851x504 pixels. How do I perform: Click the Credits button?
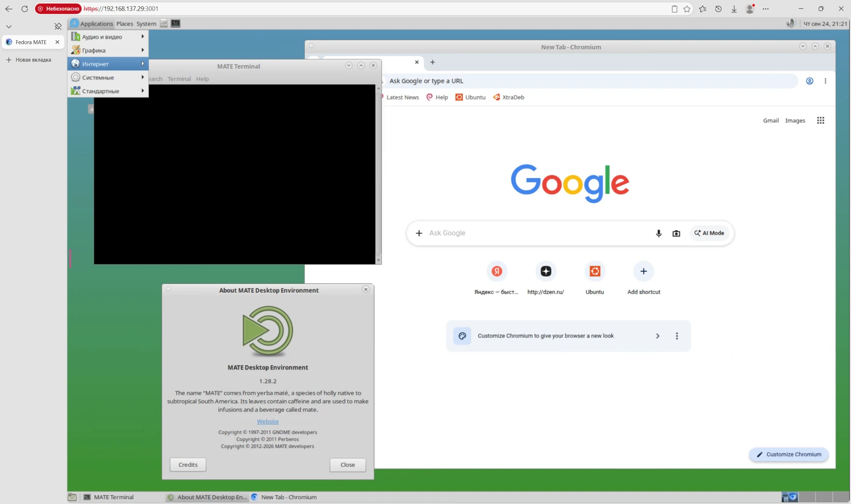click(x=188, y=465)
